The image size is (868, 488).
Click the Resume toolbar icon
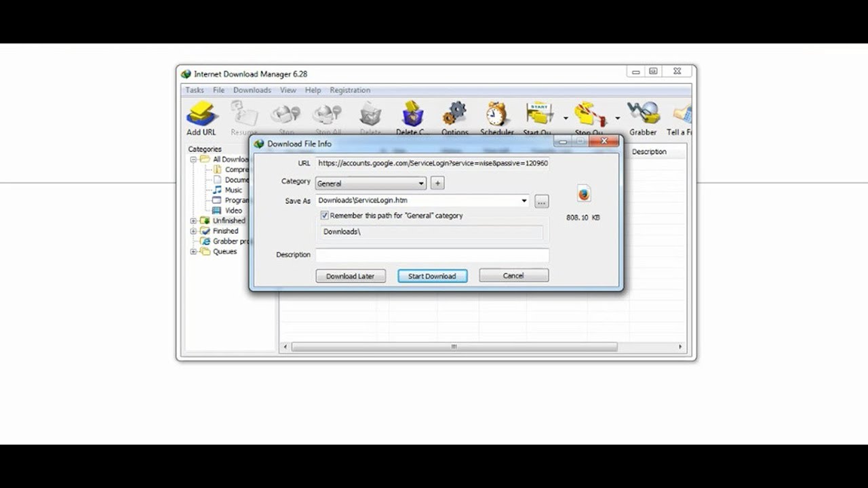coord(244,114)
